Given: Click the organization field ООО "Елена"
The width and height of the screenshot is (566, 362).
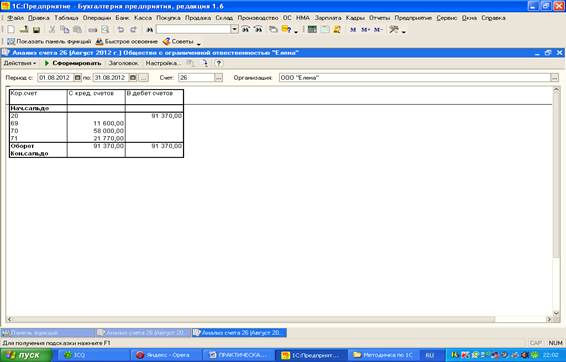Looking at the screenshot, I should click(x=415, y=78).
